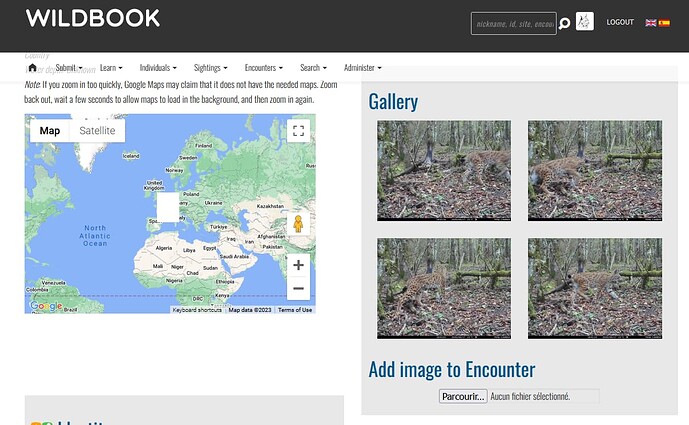Expand the Search menu
Screen dimensions: 689x425
313,68
